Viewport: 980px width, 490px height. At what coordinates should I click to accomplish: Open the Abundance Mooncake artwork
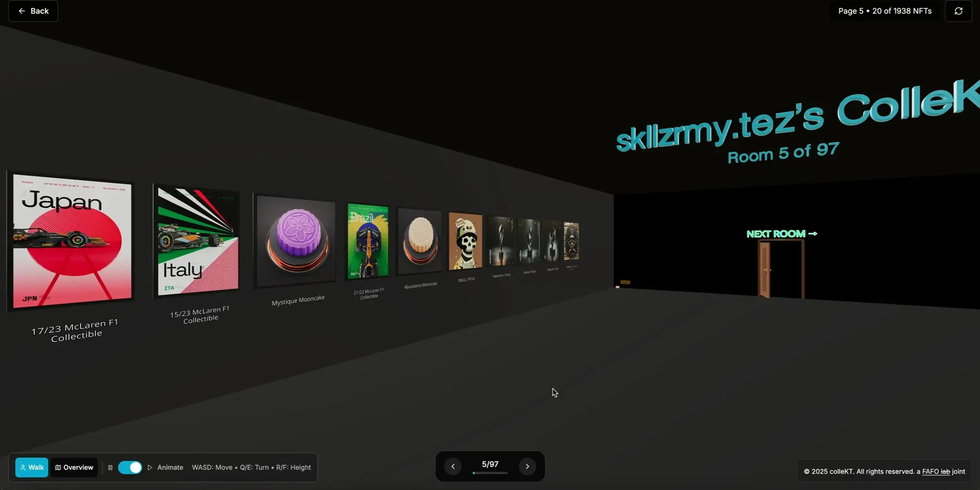419,241
